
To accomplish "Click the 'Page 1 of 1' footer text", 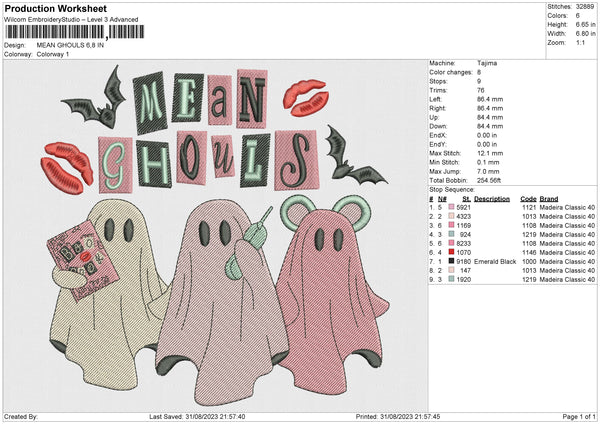I will pos(579,417).
